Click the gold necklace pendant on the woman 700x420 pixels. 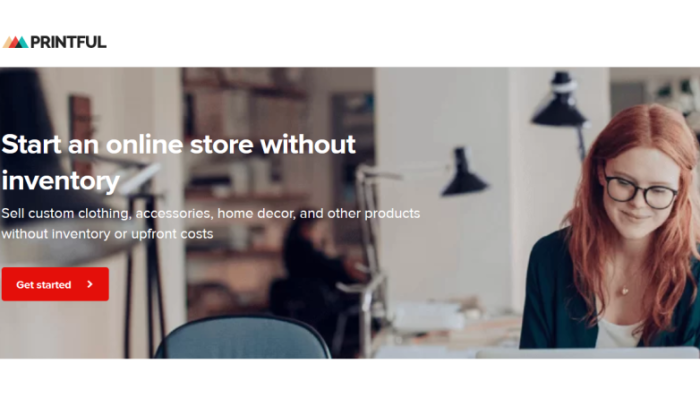tap(625, 291)
